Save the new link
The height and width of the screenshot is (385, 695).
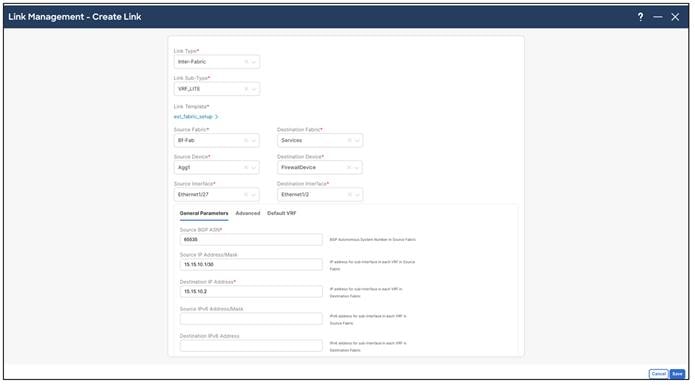pos(677,373)
